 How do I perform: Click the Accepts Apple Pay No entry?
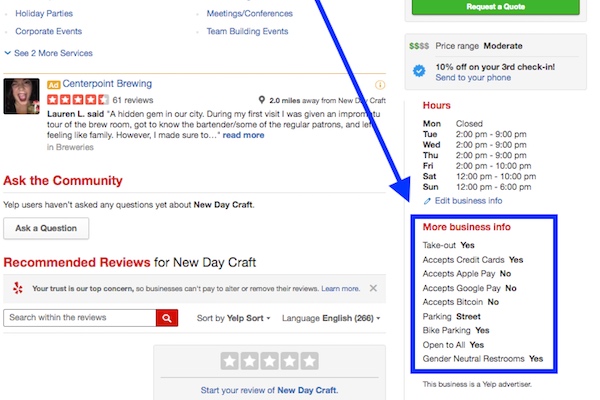pos(467,274)
